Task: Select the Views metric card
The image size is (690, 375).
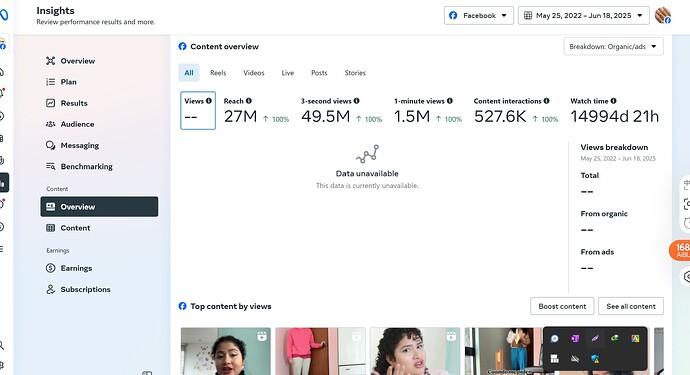Action: click(x=198, y=110)
